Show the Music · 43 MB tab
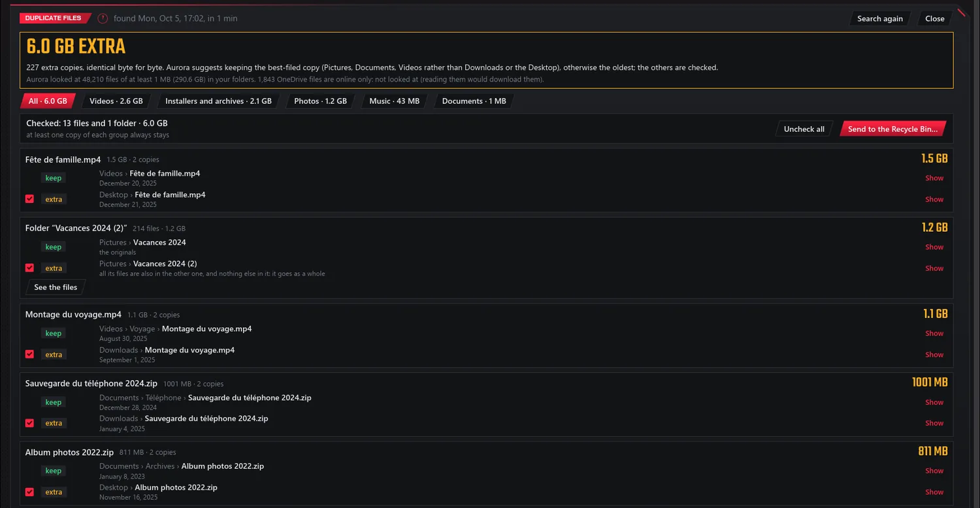980x508 pixels. (394, 101)
